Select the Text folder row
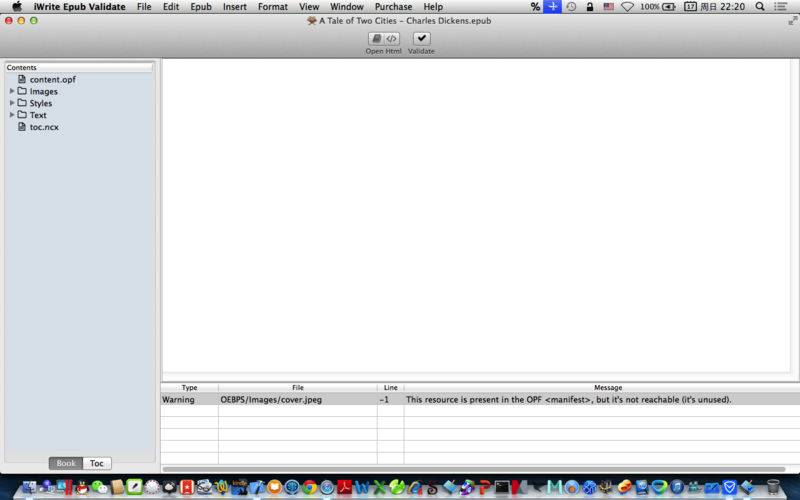Screen dimensions: 800x500 click(80, 115)
